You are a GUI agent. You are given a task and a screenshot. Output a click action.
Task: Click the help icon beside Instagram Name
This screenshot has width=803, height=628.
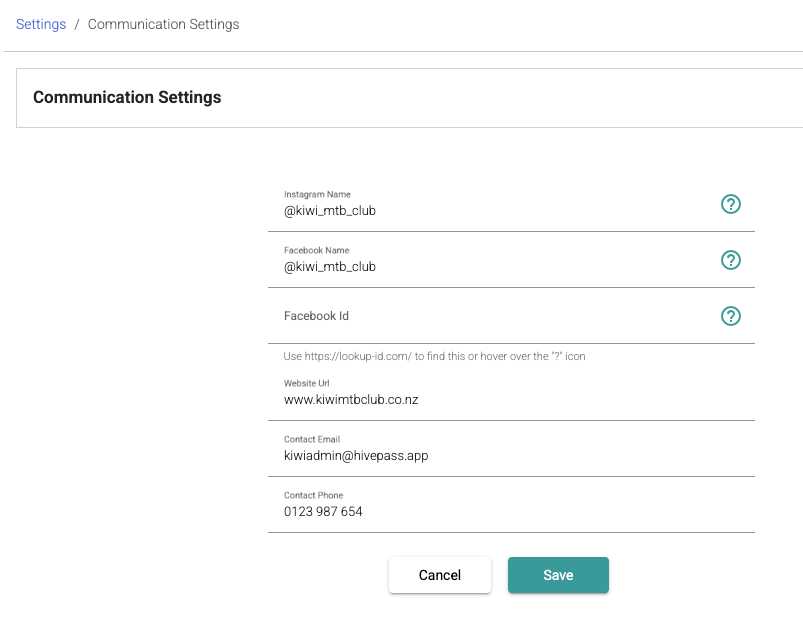(730, 204)
